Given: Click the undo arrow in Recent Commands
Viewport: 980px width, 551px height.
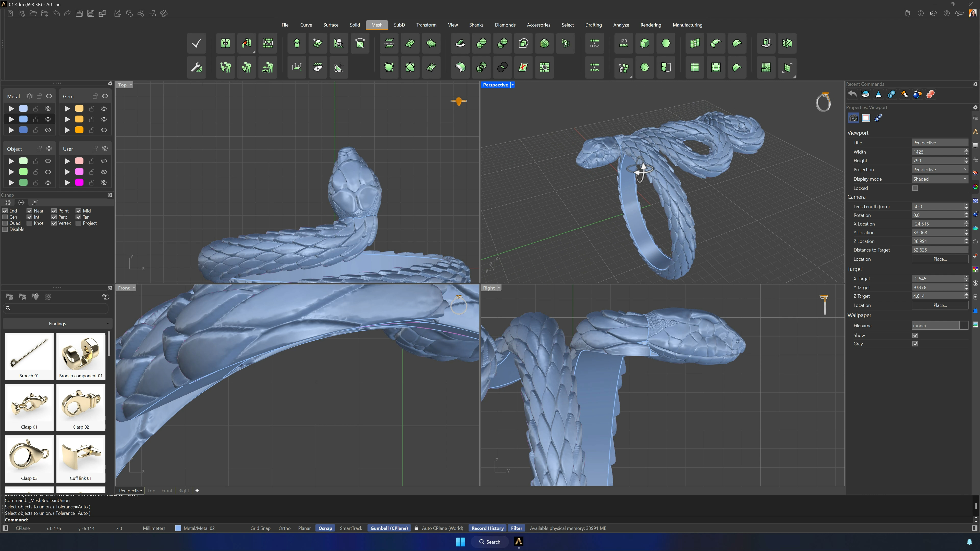Looking at the screenshot, I should (x=853, y=94).
